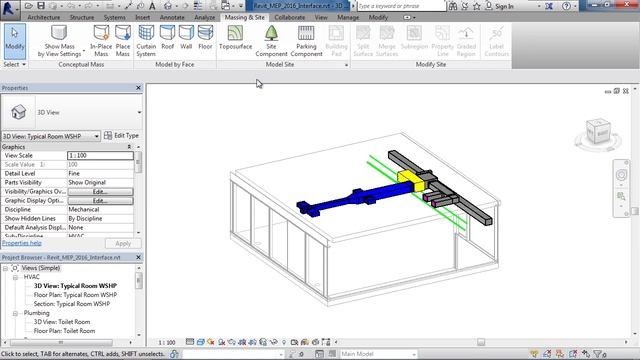
Task: Click the Text tool icon in quick access toolbar
Action: (152, 6)
